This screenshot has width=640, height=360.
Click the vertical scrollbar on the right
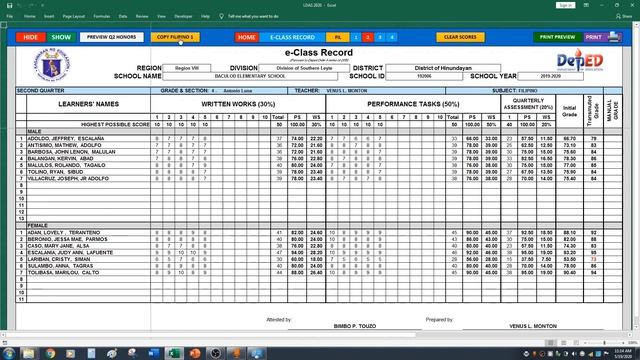pyautogui.click(x=636, y=171)
